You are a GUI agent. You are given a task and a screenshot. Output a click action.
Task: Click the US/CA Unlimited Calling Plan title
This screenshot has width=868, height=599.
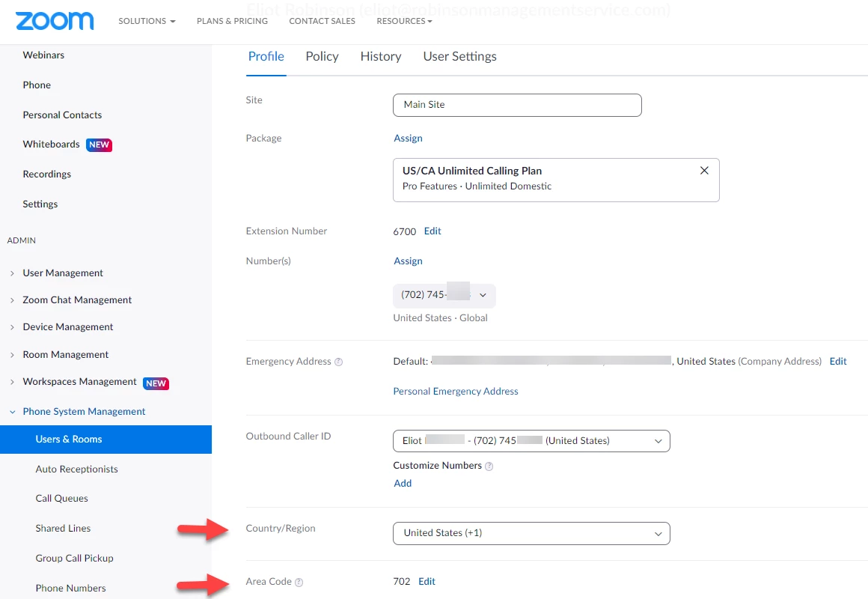click(x=472, y=171)
